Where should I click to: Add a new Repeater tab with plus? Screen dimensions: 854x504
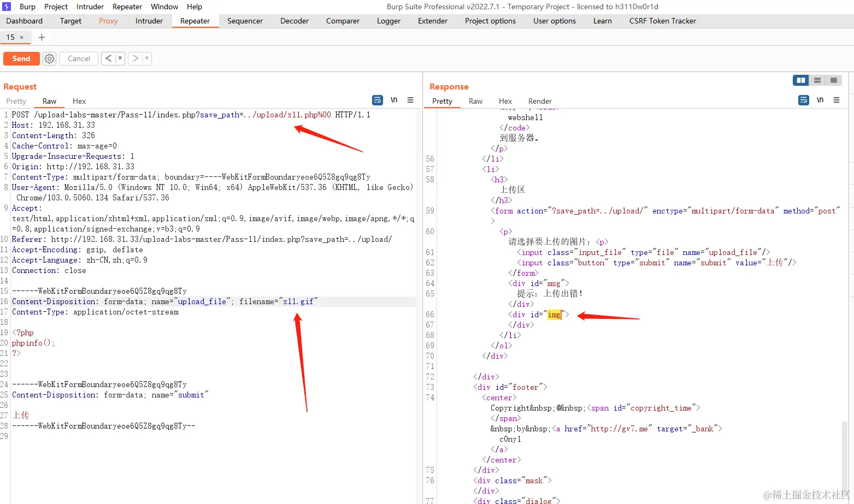click(42, 37)
